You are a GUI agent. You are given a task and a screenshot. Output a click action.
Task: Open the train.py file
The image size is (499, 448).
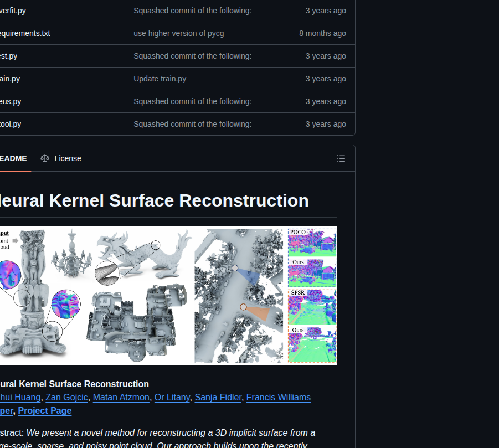point(10,79)
